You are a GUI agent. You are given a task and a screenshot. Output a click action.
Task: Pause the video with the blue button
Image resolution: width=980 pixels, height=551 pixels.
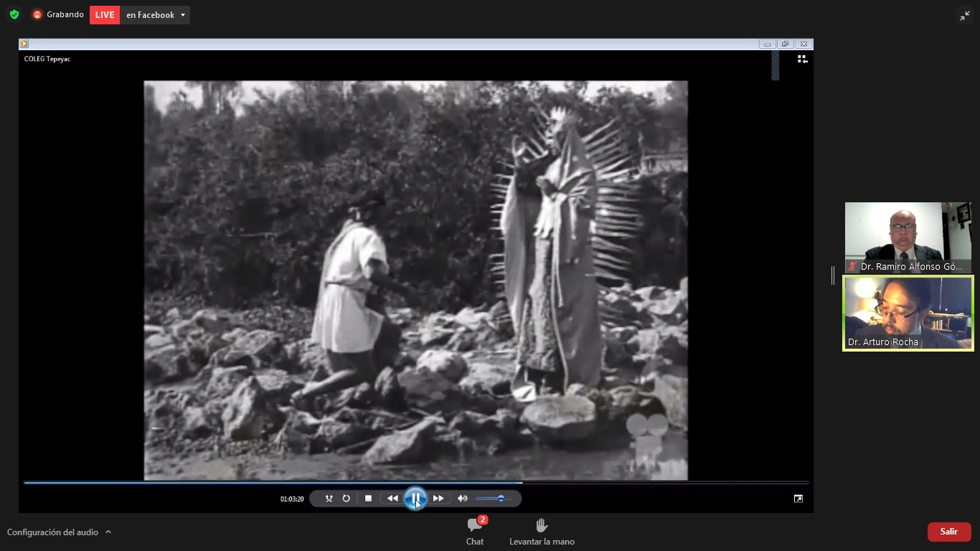pos(415,499)
